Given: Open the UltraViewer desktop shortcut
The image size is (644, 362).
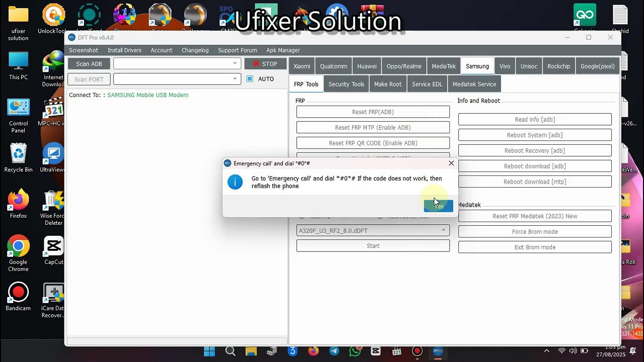Looking at the screenshot, I should (53, 158).
